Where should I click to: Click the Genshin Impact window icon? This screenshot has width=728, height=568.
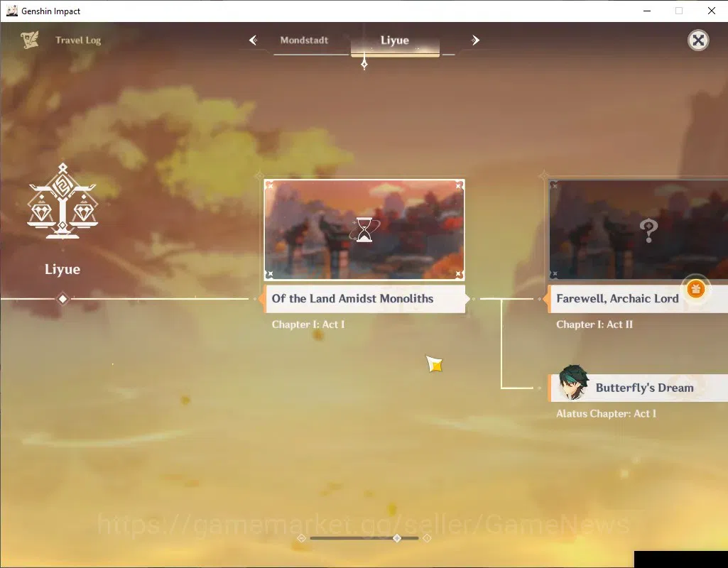pyautogui.click(x=11, y=11)
